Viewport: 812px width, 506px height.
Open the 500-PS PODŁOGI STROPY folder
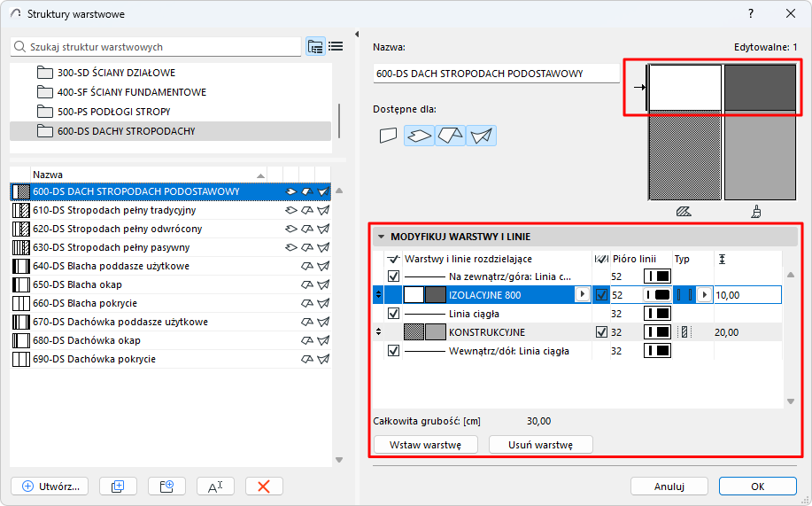(114, 112)
